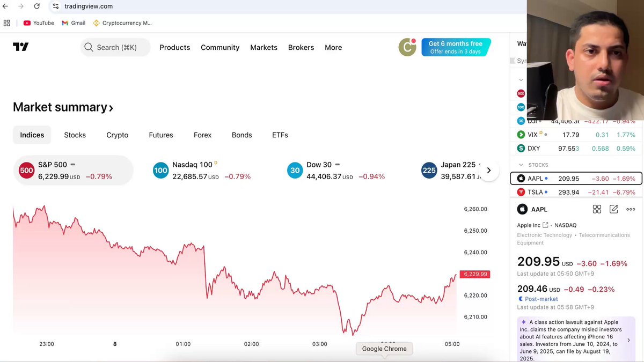Click the search magnifier icon
The height and width of the screenshot is (362, 644).
[x=89, y=47]
